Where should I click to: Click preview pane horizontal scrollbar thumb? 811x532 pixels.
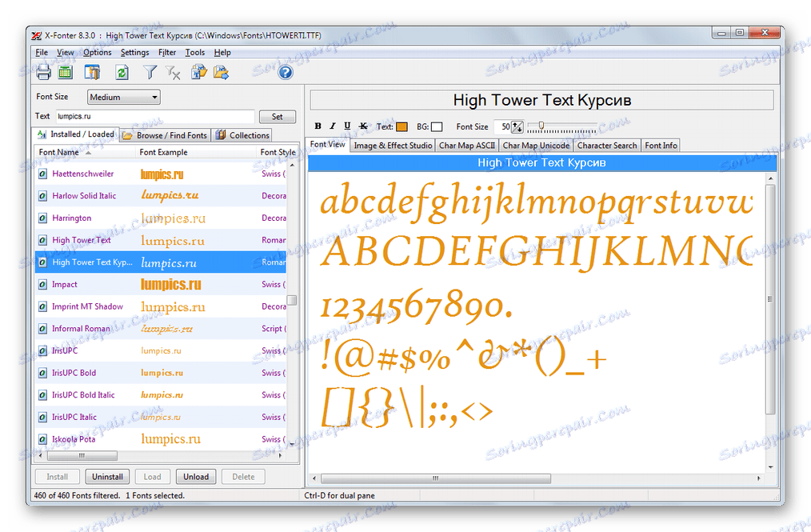coord(436,478)
